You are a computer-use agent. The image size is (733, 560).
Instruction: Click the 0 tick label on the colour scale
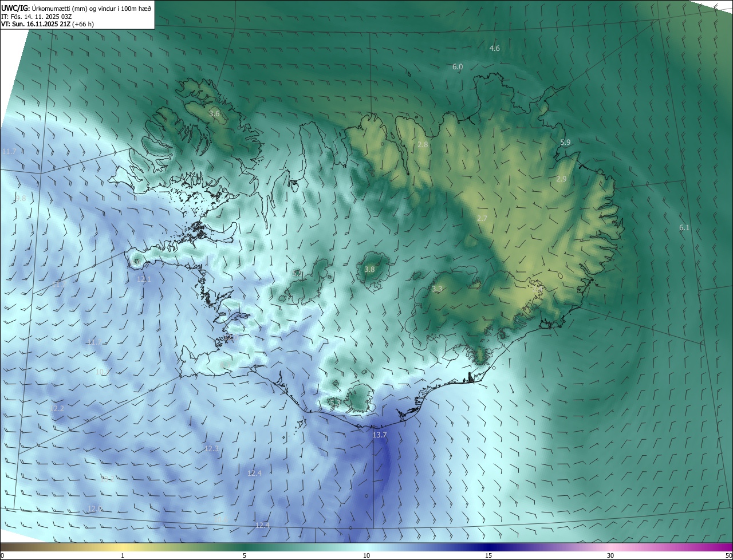pyautogui.click(x=2, y=556)
